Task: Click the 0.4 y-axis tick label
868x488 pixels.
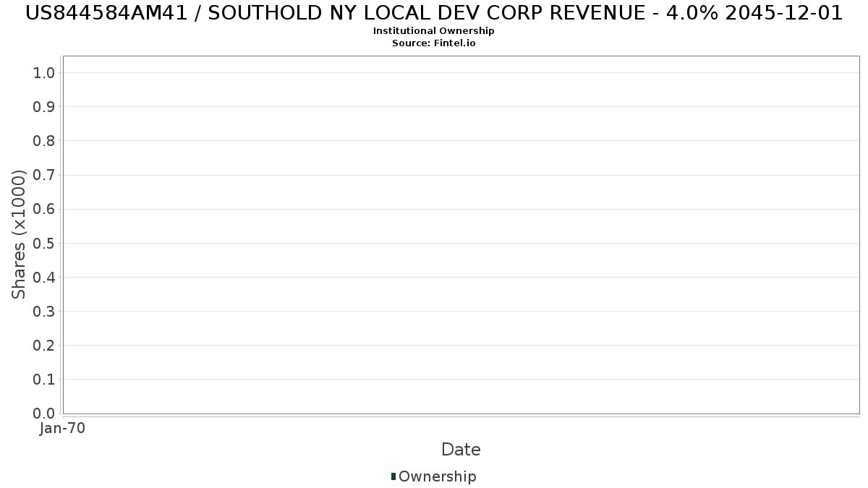Action: click(44, 277)
